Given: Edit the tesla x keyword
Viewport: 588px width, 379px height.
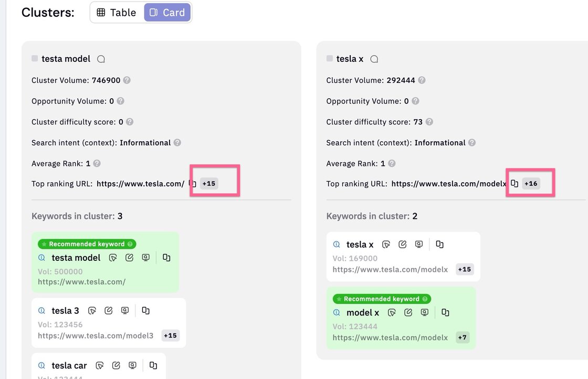Looking at the screenshot, I should [402, 245].
